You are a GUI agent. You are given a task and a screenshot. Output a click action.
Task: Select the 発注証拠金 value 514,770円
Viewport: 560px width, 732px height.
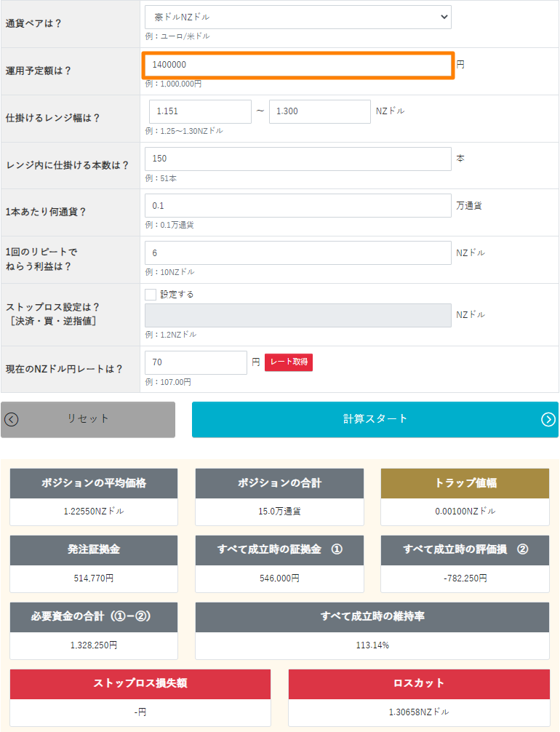(x=94, y=578)
